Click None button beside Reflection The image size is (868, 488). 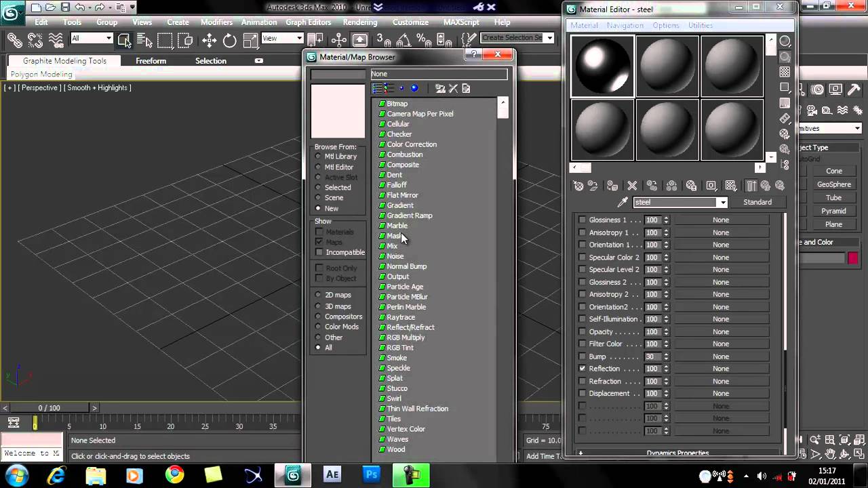click(x=721, y=369)
